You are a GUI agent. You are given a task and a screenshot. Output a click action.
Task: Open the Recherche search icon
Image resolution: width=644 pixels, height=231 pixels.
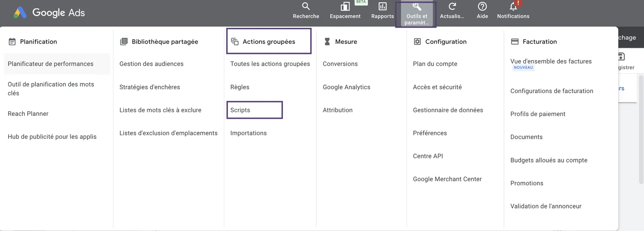point(306,6)
